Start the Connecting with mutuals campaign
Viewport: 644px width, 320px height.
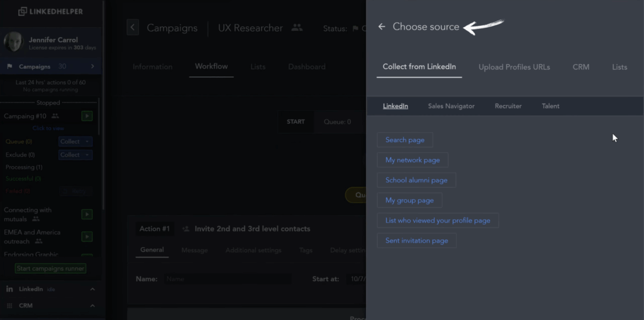[87, 214]
